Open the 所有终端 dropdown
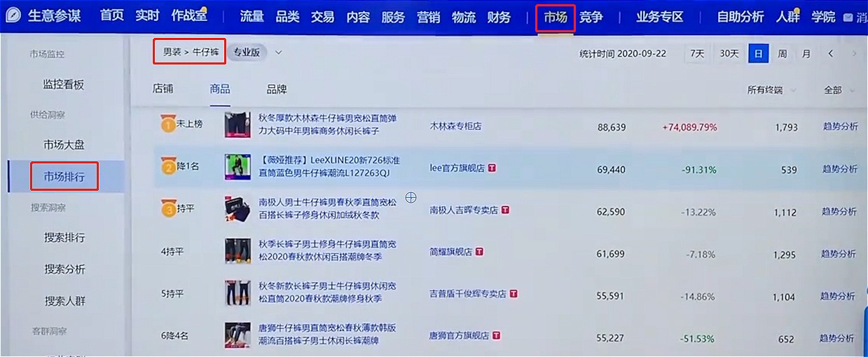This screenshot has height=357, width=868. (x=771, y=90)
